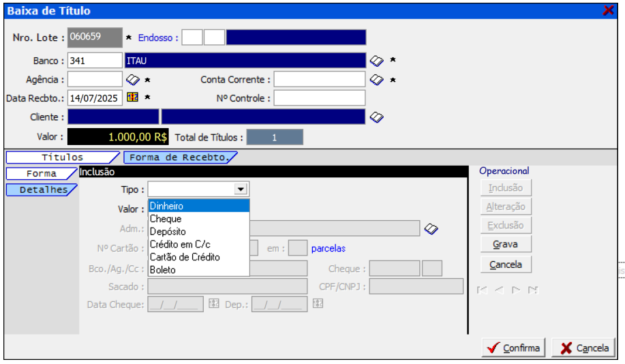Image resolution: width=625 pixels, height=364 pixels.
Task: Click the Agência lookup book icon
Action: point(133,80)
